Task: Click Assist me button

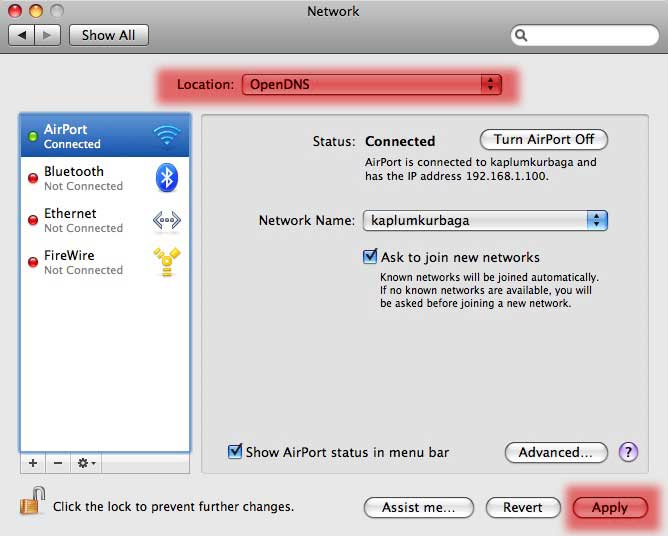Action: pyautogui.click(x=419, y=507)
